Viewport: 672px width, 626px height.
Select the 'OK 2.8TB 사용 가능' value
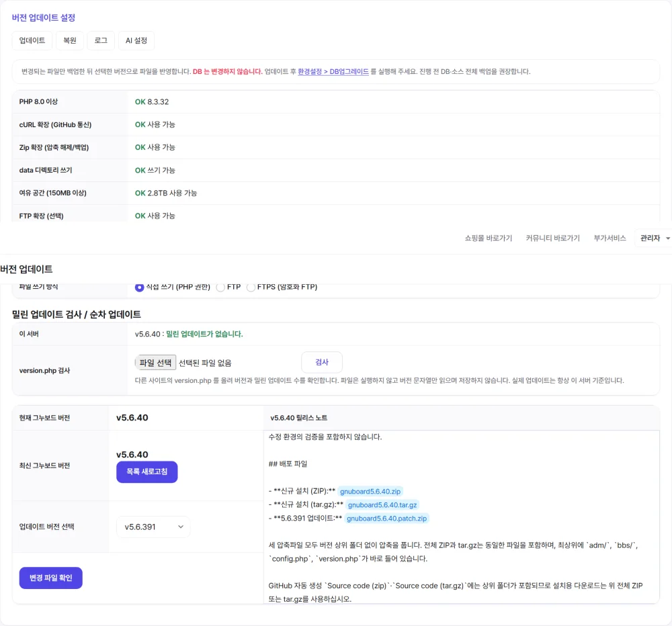pyautogui.click(x=166, y=193)
